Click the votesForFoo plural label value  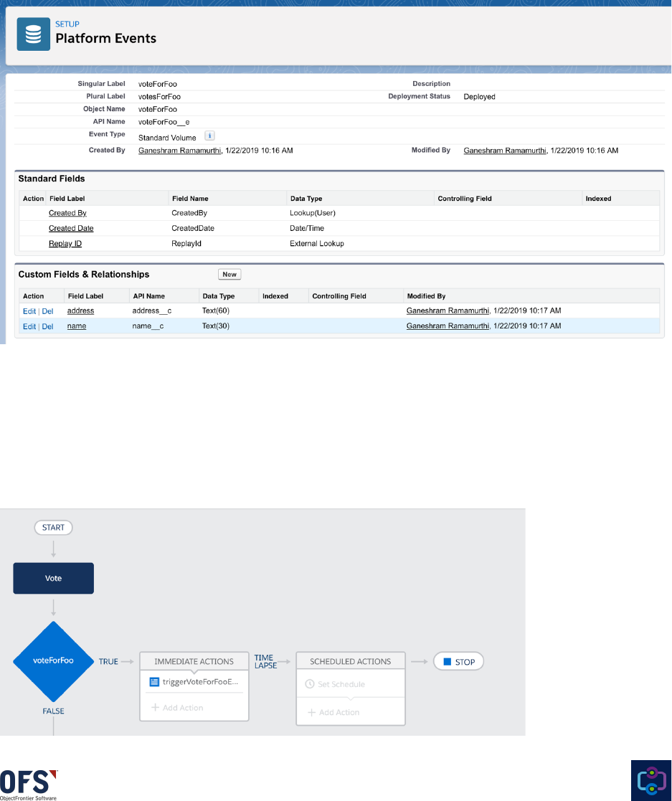[159, 97]
